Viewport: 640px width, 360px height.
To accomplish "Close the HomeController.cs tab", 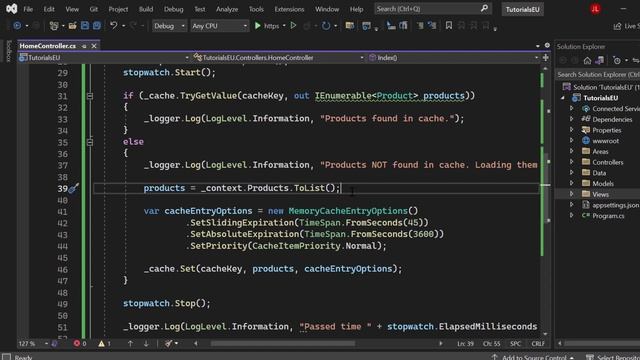I will (94, 46).
